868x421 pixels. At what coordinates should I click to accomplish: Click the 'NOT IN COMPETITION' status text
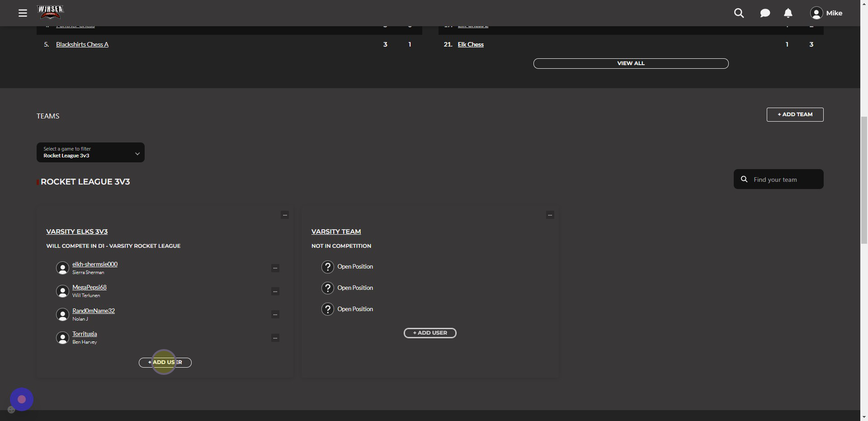341,246
